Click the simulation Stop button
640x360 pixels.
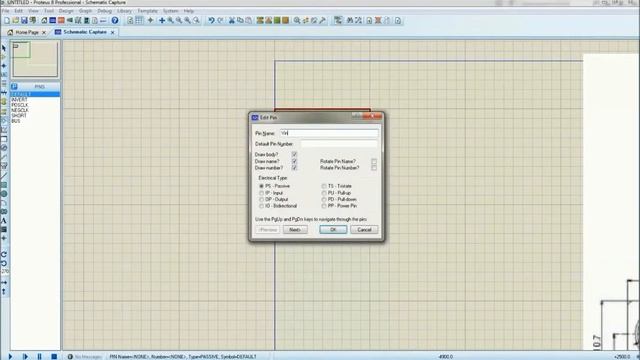tap(54, 356)
